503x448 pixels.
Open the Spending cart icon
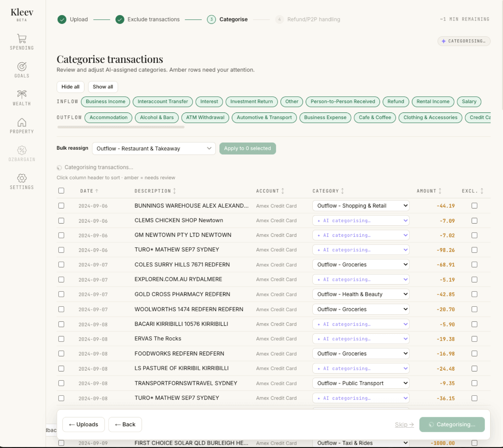(x=22, y=38)
